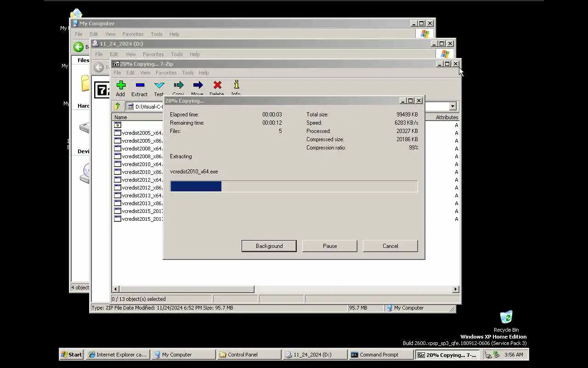Select the vcredist2005_x64 file
Viewport: 588px width, 368px height.
(x=138, y=133)
